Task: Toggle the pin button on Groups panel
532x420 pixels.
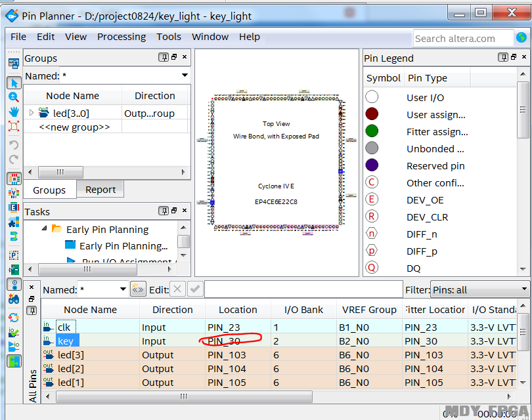Action: pos(164,58)
